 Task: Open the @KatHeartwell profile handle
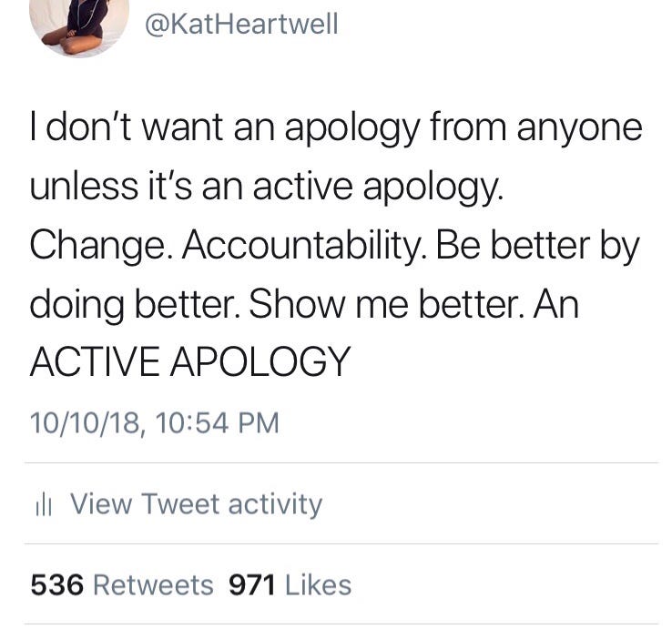click(241, 25)
